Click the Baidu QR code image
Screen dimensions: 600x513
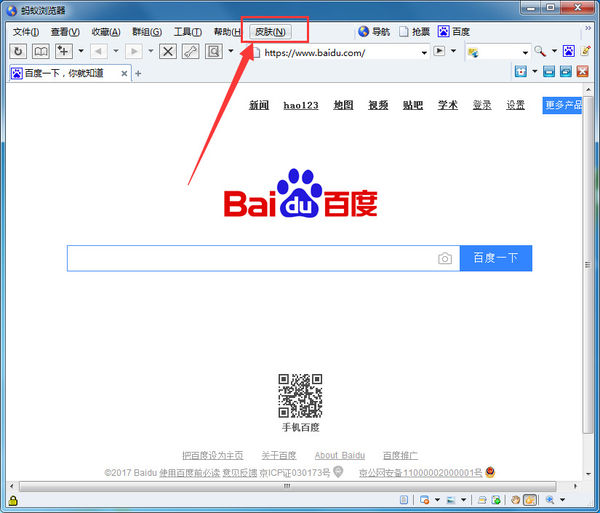300,396
